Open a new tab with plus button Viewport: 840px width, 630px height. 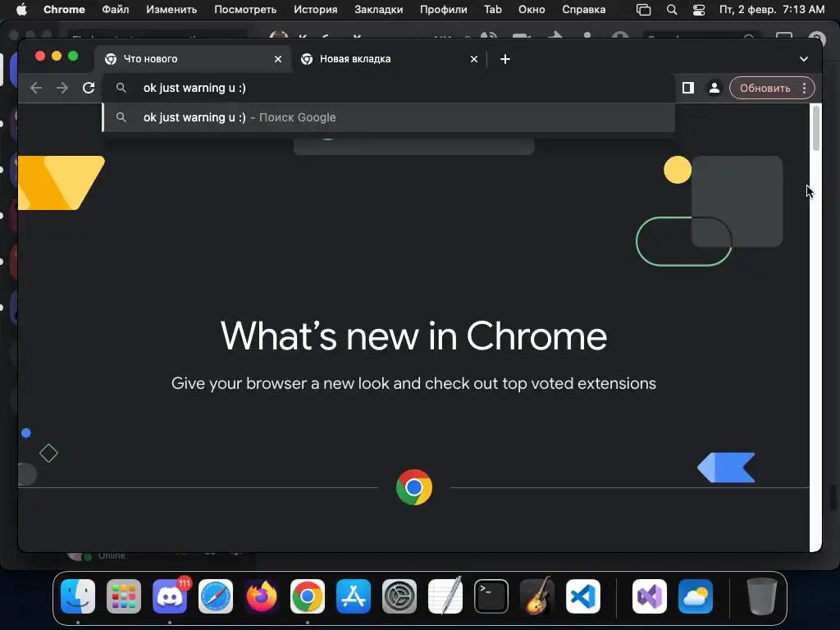(505, 59)
